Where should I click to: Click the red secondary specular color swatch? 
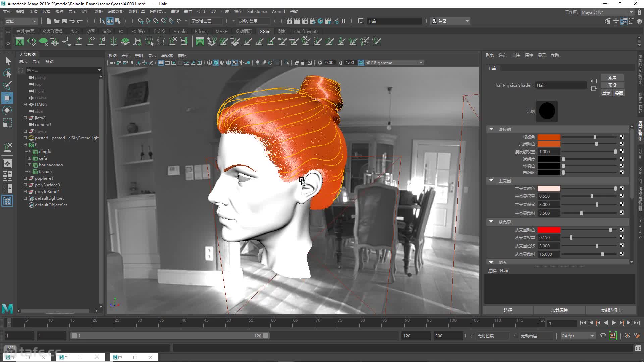pos(549,230)
